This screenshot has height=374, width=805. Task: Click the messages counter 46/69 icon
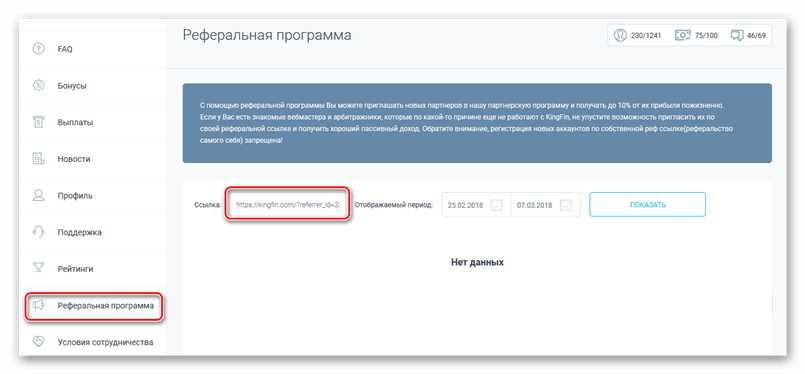[737, 35]
